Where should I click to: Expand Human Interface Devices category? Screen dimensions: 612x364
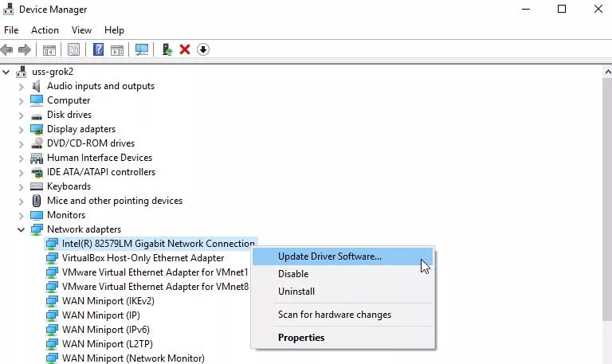coord(21,158)
